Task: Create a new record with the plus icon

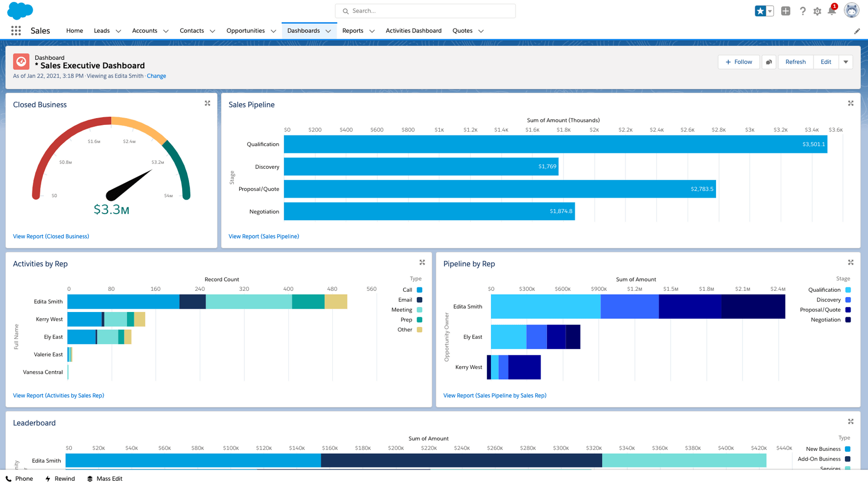Action: coord(785,11)
